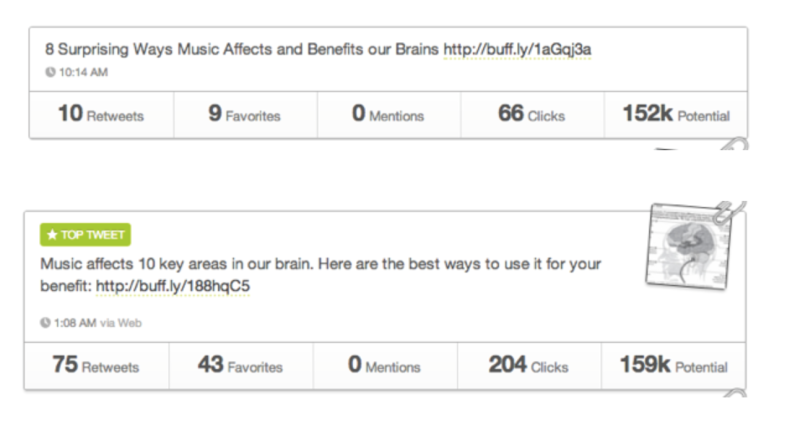Select the 43 Favorites stat
This screenshot has height=445, width=800.
point(241,365)
